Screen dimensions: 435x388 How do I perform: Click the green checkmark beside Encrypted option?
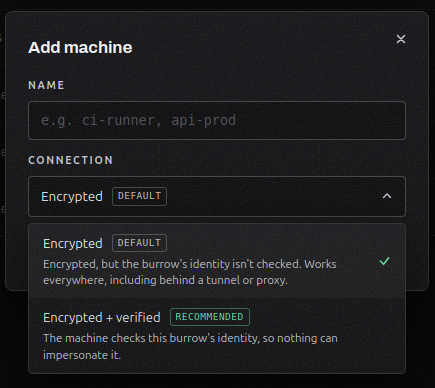384,261
